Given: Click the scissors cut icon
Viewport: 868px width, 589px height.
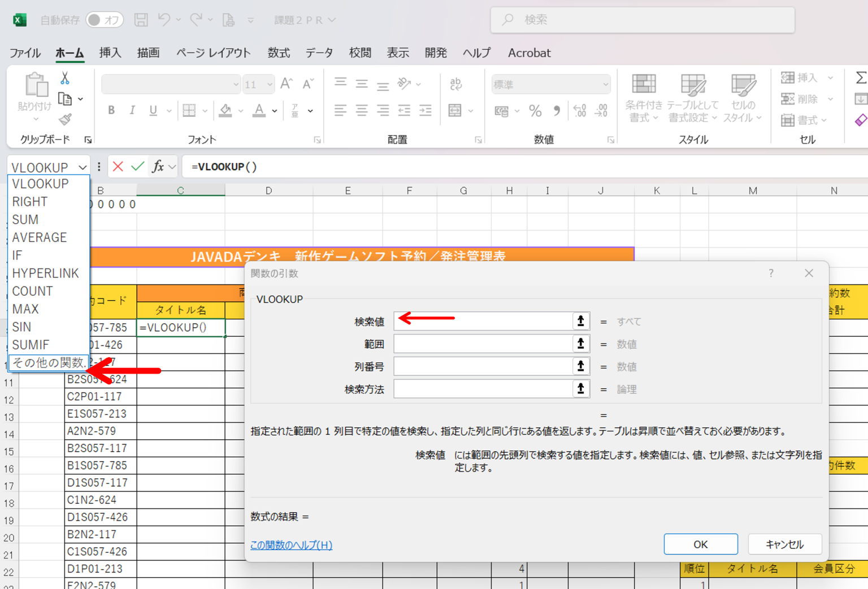Looking at the screenshot, I should coord(66,77).
